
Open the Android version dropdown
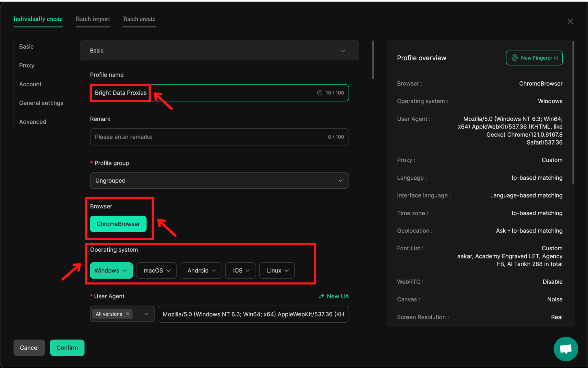tap(214, 270)
